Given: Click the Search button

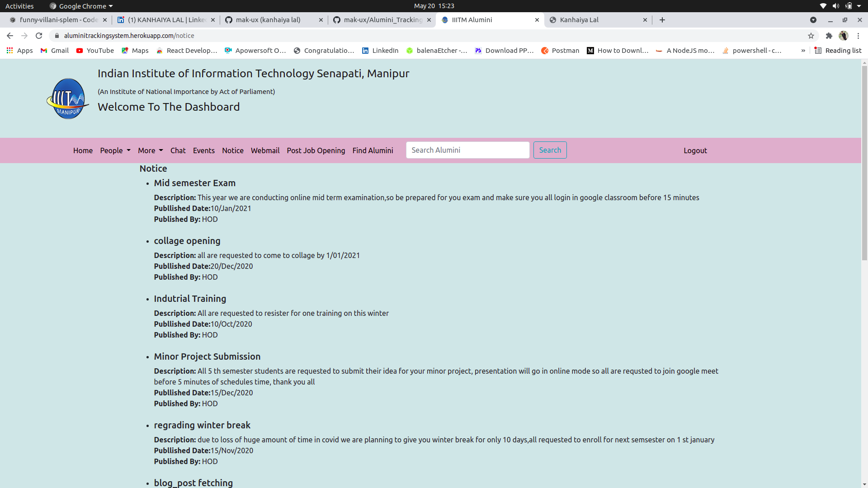Looking at the screenshot, I should click(x=550, y=150).
